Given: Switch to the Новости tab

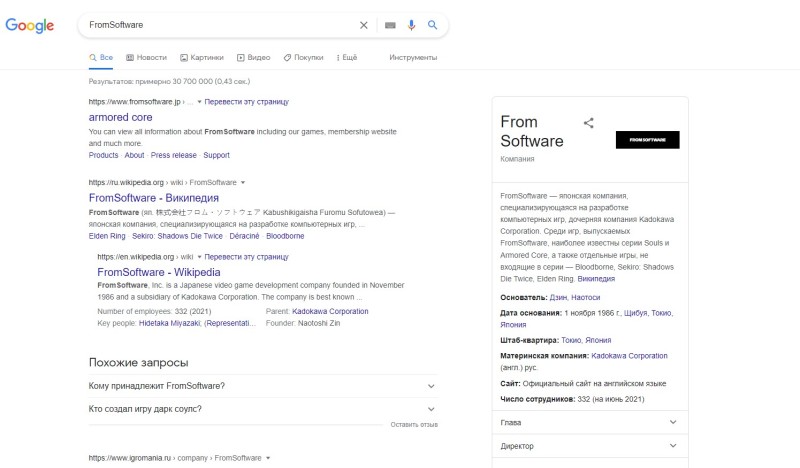Looking at the screenshot, I should pos(146,58).
